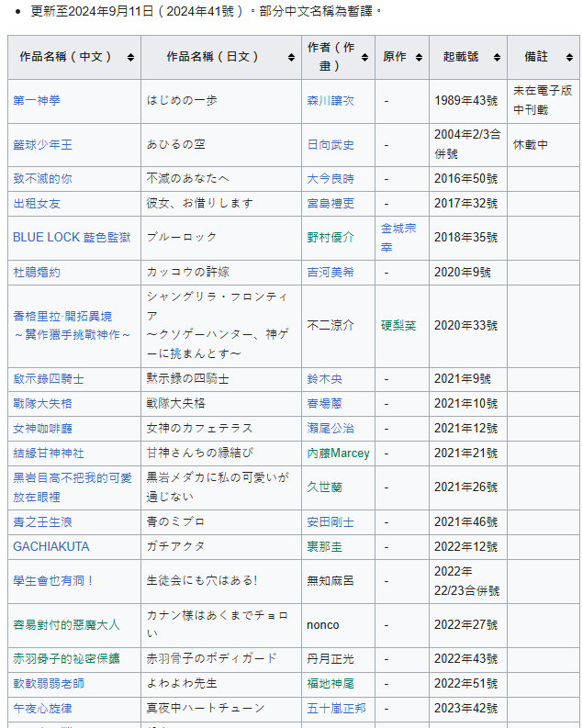Open author 內藤Marcey page
Image resolution: width=583 pixels, height=728 pixels.
click(x=339, y=454)
